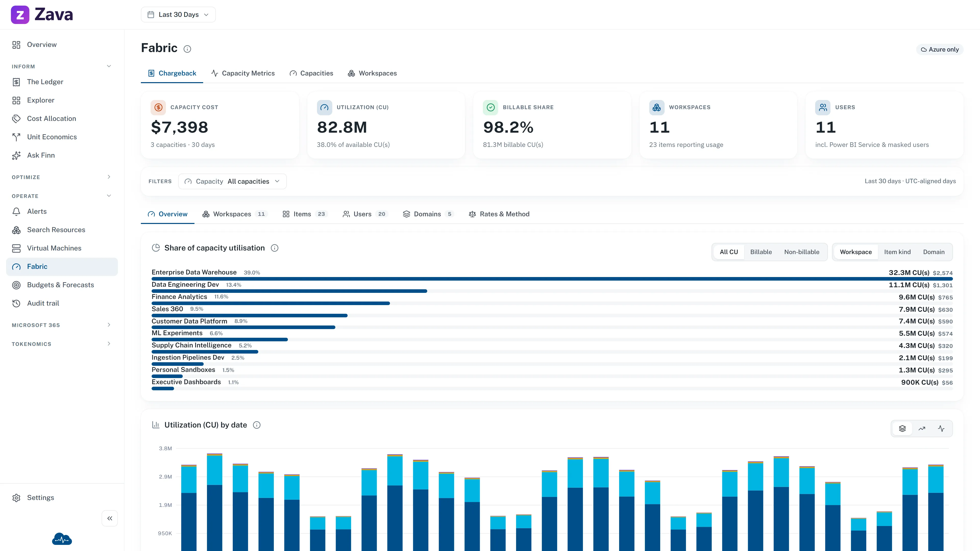The width and height of the screenshot is (980, 551).
Task: Select the Overview sub-tab under filters
Action: pos(167,214)
